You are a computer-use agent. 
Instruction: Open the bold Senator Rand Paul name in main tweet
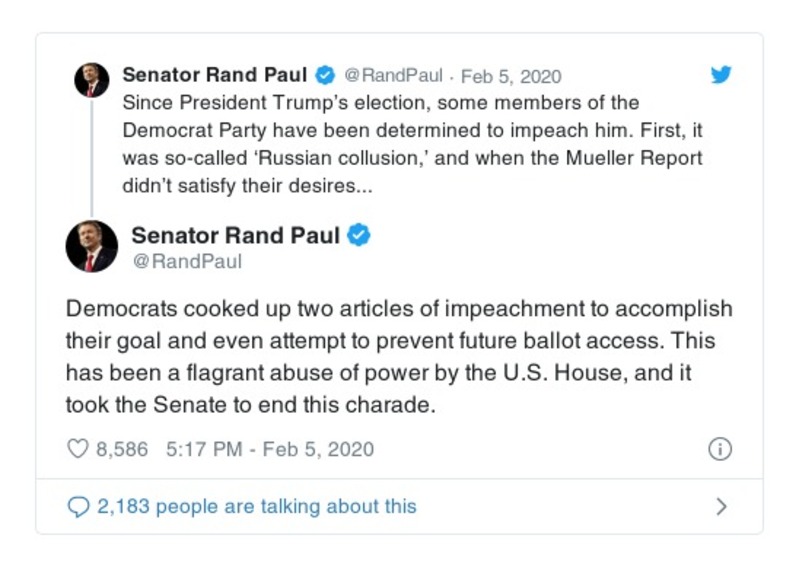tap(236, 236)
